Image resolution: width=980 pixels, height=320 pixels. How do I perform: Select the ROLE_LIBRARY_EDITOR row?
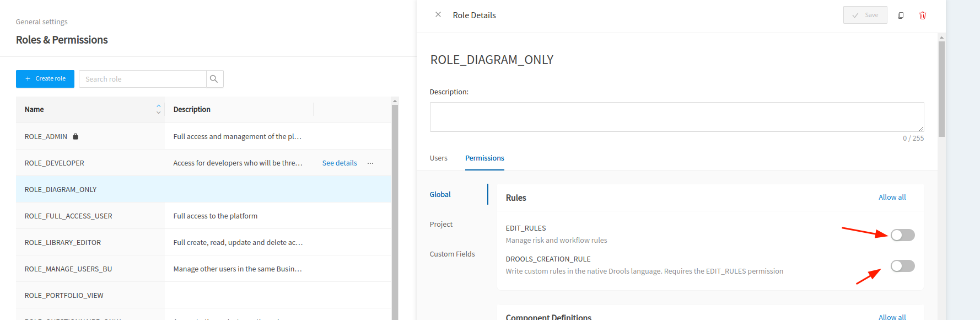(x=203, y=242)
